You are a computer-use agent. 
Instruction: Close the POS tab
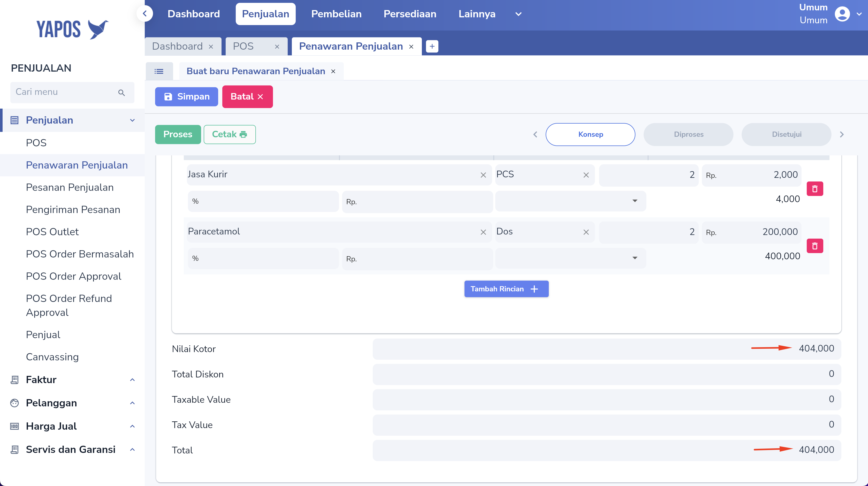tap(277, 47)
